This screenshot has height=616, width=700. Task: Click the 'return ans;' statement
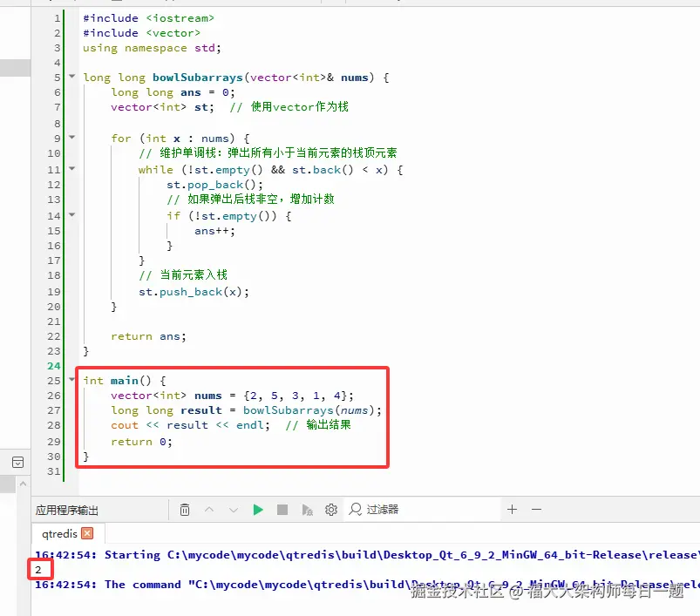click(148, 336)
